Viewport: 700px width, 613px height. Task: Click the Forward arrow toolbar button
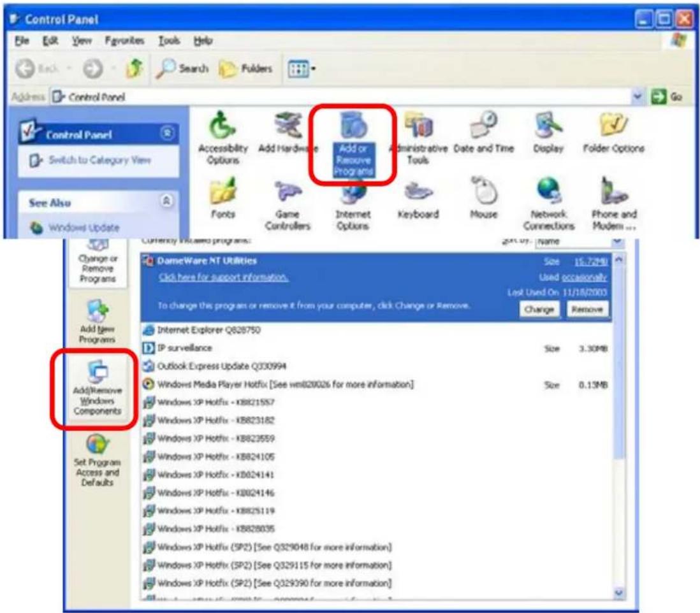(x=93, y=69)
